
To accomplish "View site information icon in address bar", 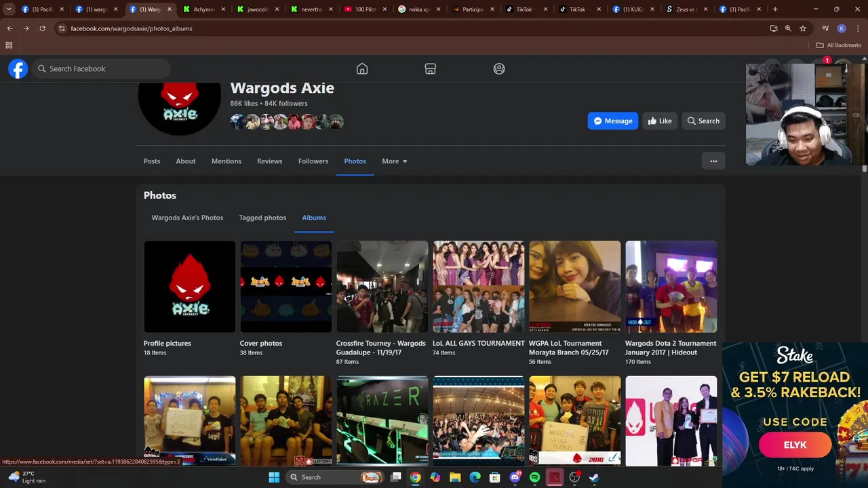I will 62,28.
